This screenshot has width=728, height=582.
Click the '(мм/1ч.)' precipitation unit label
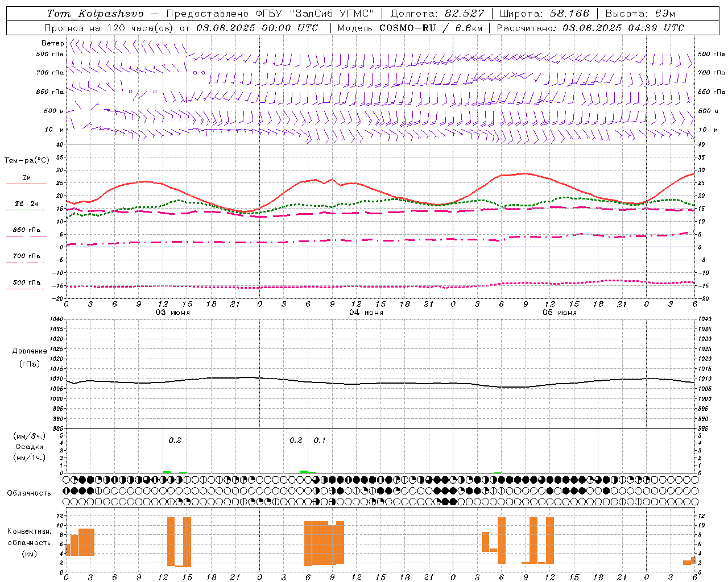[x=30, y=458]
